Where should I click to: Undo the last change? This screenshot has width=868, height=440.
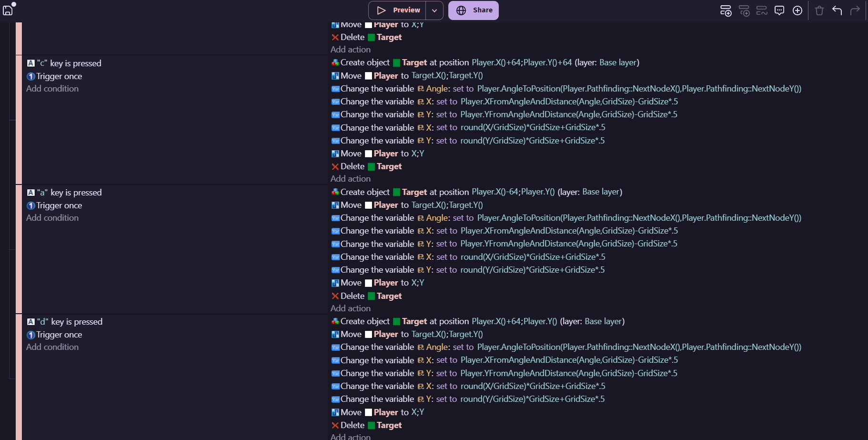[x=837, y=10]
